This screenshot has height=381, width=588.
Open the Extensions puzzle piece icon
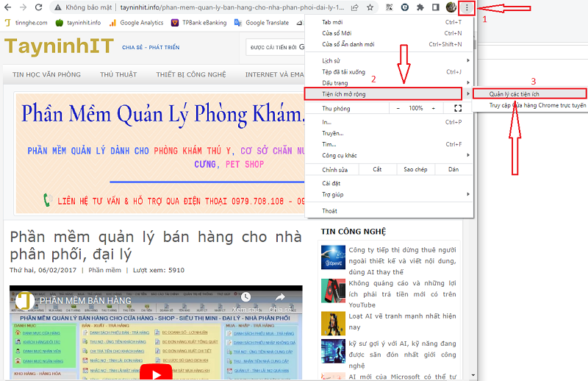point(420,7)
